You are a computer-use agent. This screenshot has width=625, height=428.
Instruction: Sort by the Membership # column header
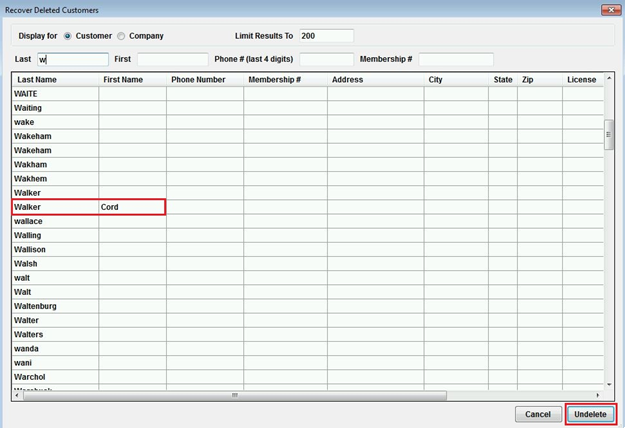click(x=285, y=80)
